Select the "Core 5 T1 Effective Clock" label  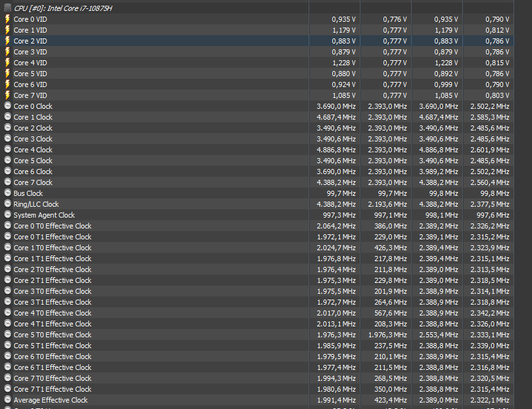[52, 346]
